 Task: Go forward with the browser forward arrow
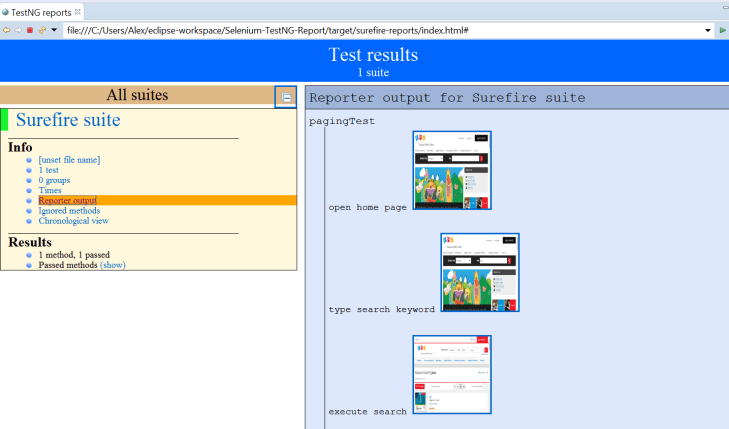pyautogui.click(x=18, y=30)
